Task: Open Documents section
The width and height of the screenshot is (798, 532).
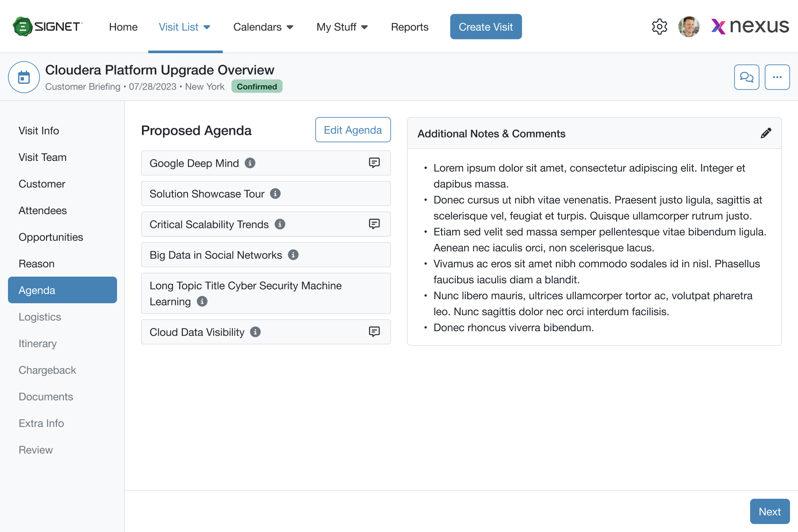Action: (x=63, y=397)
